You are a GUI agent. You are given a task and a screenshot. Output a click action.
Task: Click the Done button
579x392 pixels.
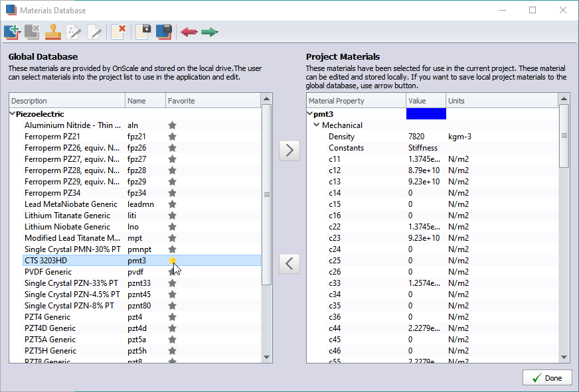tap(547, 378)
